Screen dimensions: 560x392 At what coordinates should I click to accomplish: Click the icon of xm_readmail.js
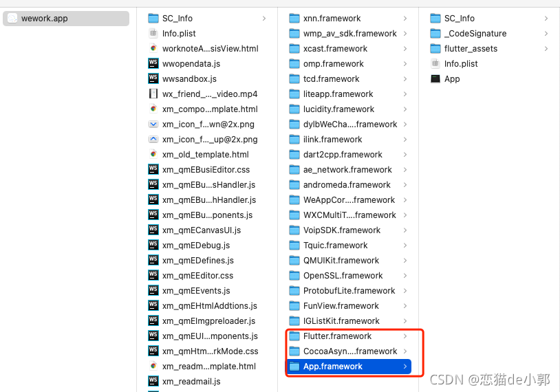pyautogui.click(x=153, y=381)
